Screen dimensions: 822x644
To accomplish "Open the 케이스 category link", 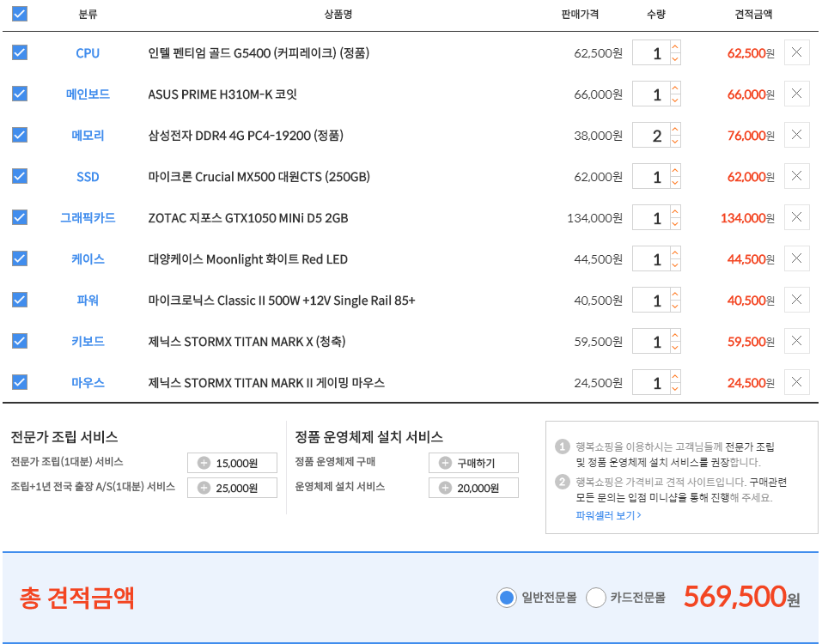I will (88, 258).
